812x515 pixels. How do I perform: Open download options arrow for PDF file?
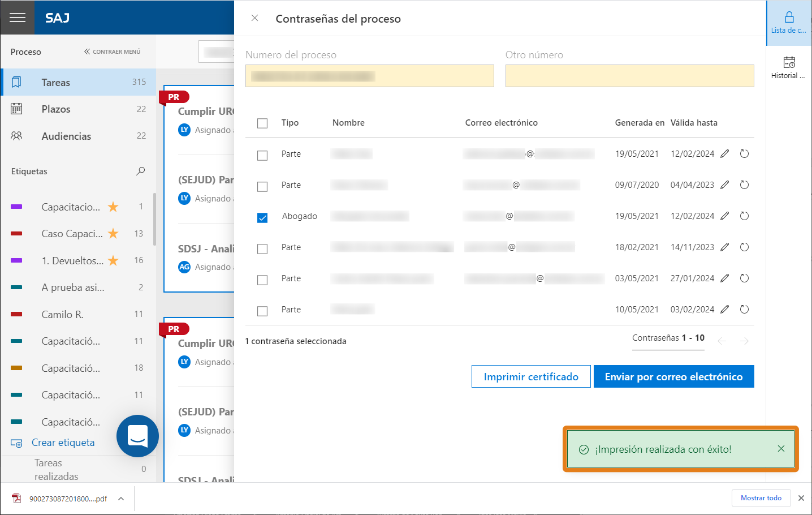click(x=121, y=499)
